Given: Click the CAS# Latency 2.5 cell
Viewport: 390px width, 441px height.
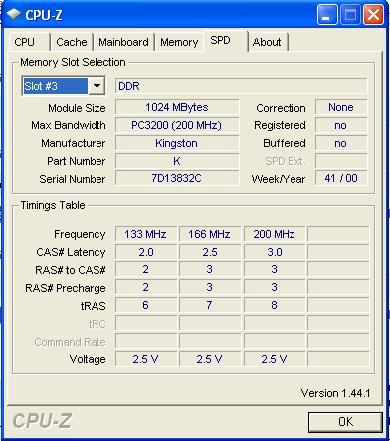Looking at the screenshot, I should [x=209, y=252].
